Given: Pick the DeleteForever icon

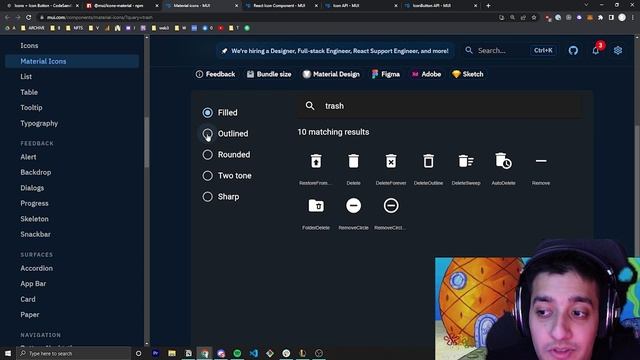Looking at the screenshot, I should pyautogui.click(x=391, y=161).
